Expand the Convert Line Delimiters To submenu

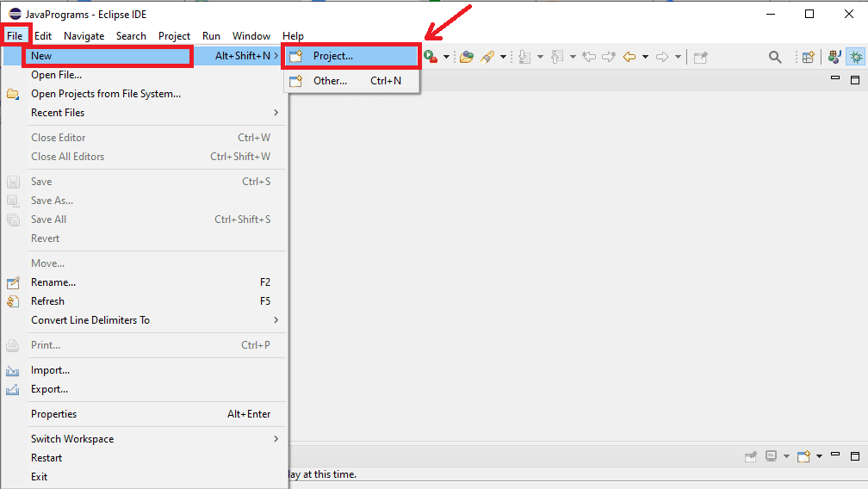145,320
